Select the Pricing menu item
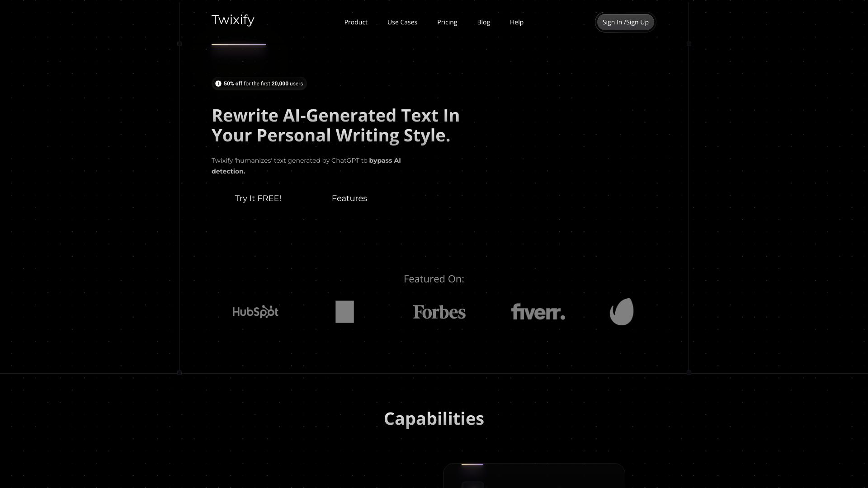The width and height of the screenshot is (868, 488). point(447,22)
